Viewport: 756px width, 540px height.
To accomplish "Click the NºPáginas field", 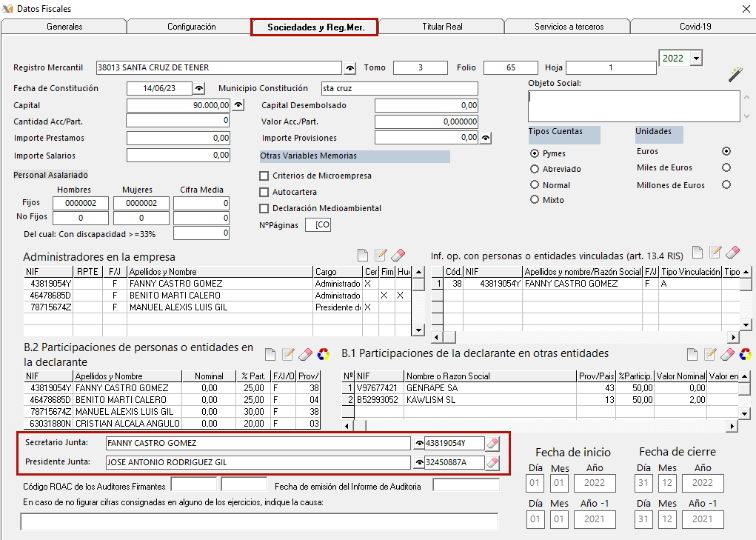I will click(x=318, y=224).
